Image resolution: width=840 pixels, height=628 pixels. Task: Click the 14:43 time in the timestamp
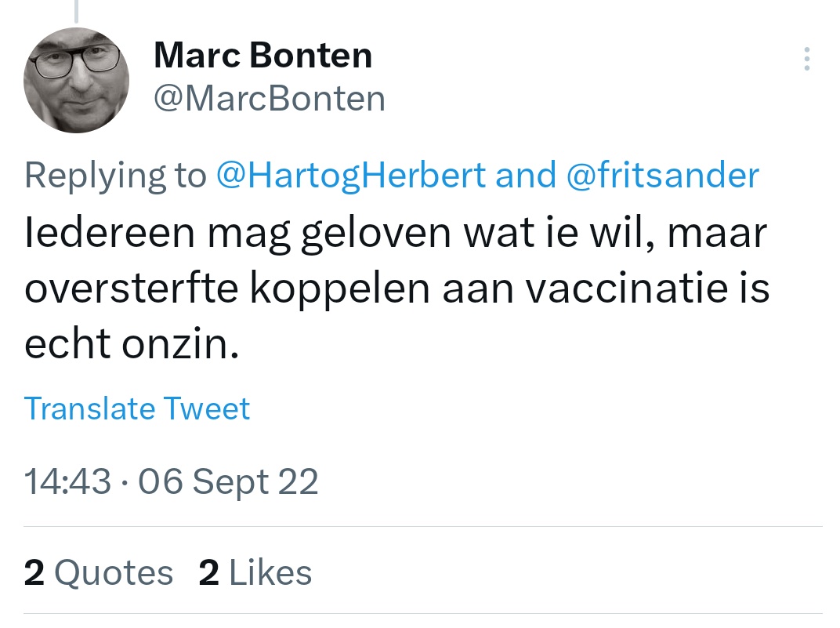pos(67,481)
